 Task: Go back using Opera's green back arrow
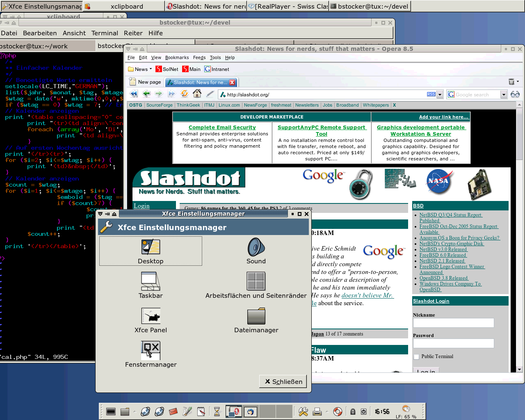click(146, 94)
